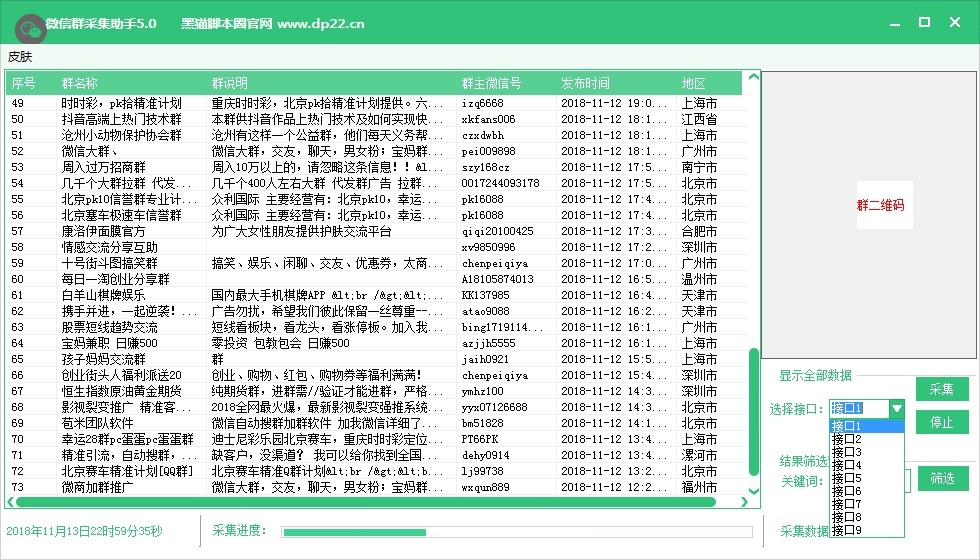The height and width of the screenshot is (560, 980).
Task: Click the 群说明 column header
Action: coord(331,83)
